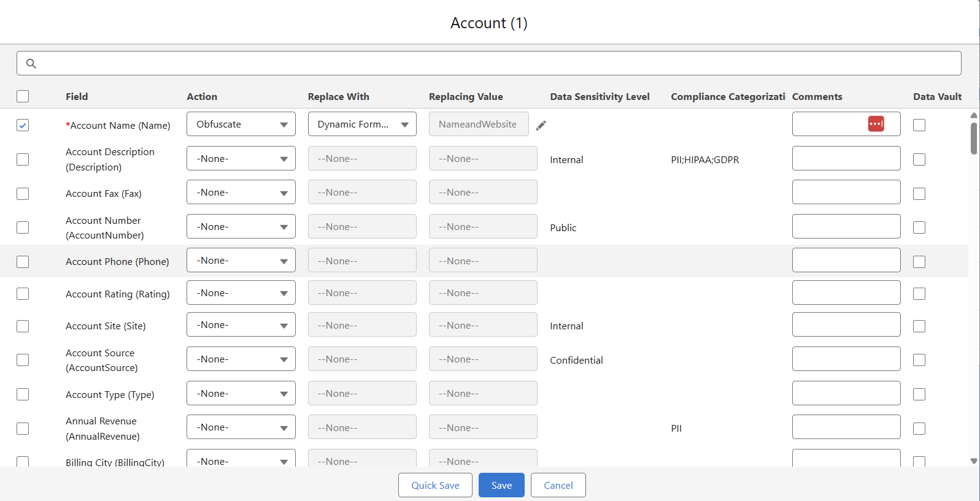Click the Quick Save button
This screenshot has height=501, width=980.
click(435, 485)
